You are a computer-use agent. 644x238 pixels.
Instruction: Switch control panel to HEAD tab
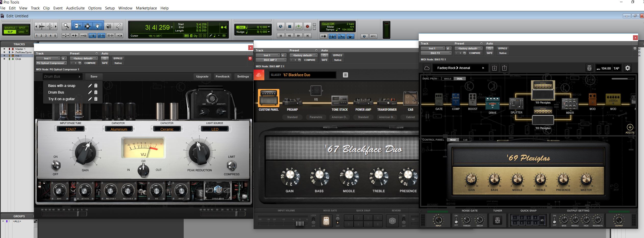453,140
